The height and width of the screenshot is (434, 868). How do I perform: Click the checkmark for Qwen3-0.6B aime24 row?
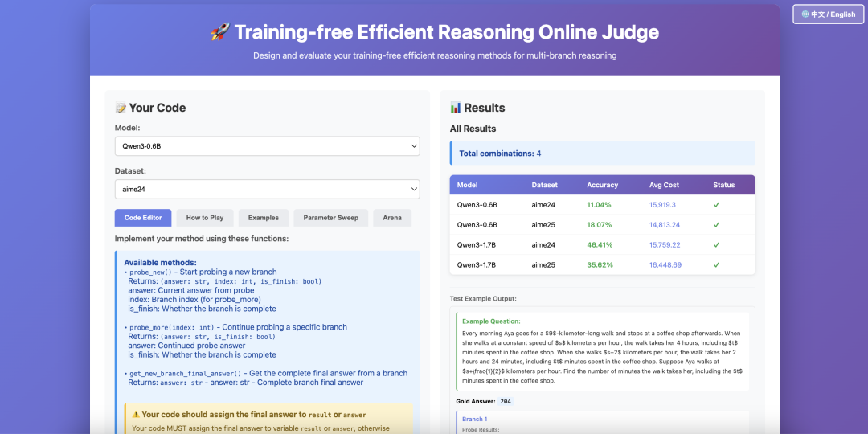716,205
